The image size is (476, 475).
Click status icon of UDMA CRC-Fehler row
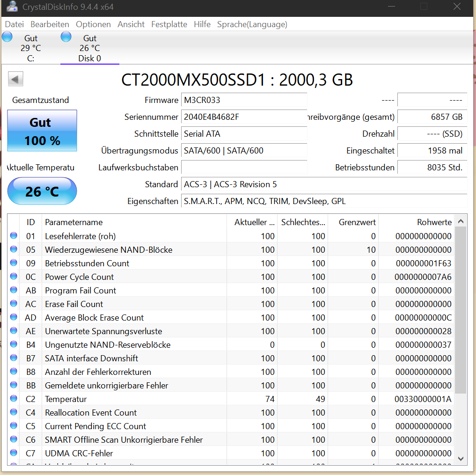[14, 453]
